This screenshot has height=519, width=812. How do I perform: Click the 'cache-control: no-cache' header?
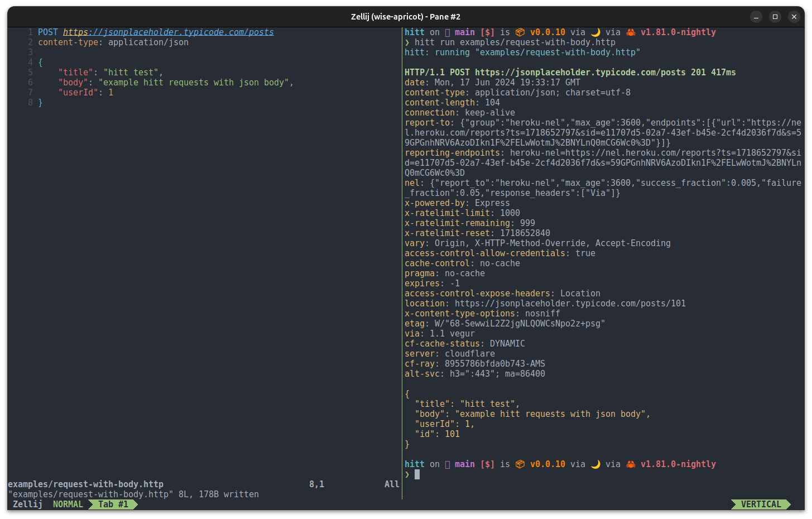(462, 263)
